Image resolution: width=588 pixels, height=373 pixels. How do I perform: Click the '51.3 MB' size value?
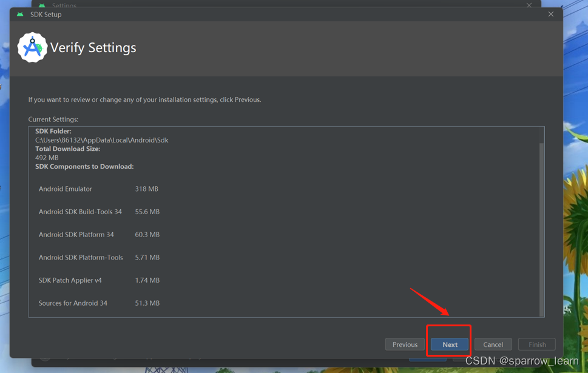(147, 303)
